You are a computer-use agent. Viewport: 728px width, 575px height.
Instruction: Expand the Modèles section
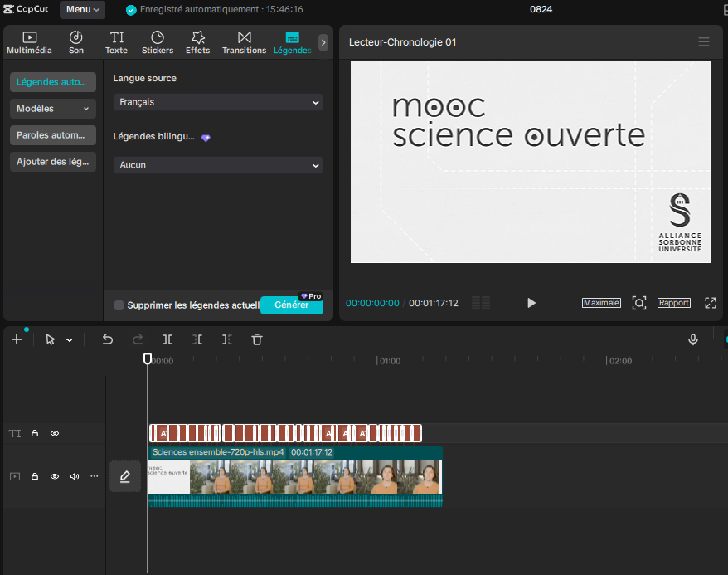coord(53,109)
